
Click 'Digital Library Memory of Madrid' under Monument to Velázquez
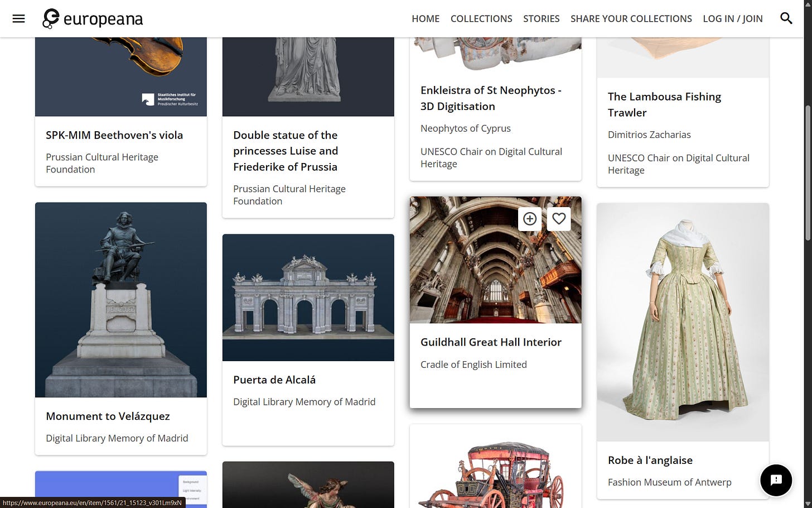pyautogui.click(x=117, y=438)
